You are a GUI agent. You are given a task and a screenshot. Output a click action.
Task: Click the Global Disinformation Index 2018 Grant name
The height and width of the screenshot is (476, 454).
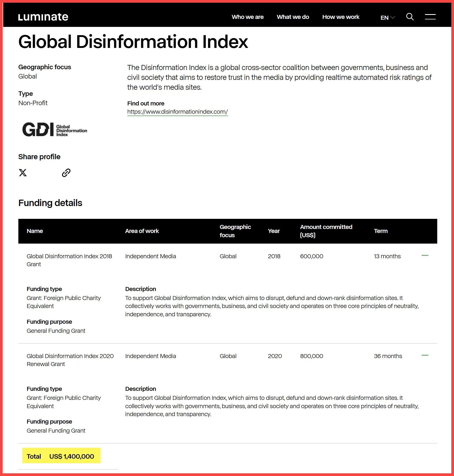click(x=69, y=260)
